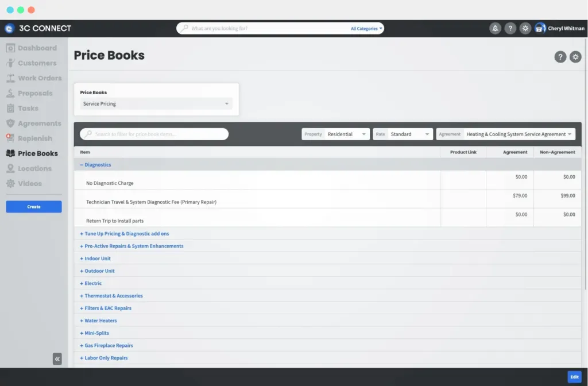Change the Rate Standard dropdown

[x=403, y=134]
